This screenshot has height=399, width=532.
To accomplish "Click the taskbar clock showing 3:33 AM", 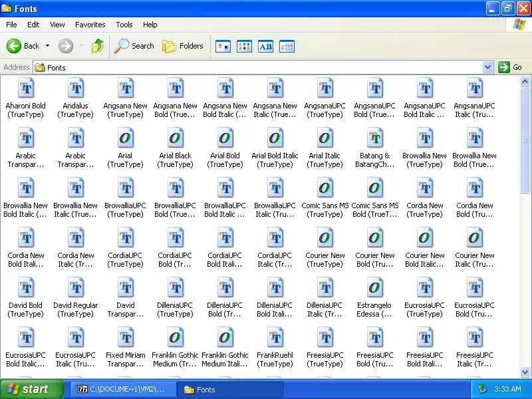I will pyautogui.click(x=507, y=389).
